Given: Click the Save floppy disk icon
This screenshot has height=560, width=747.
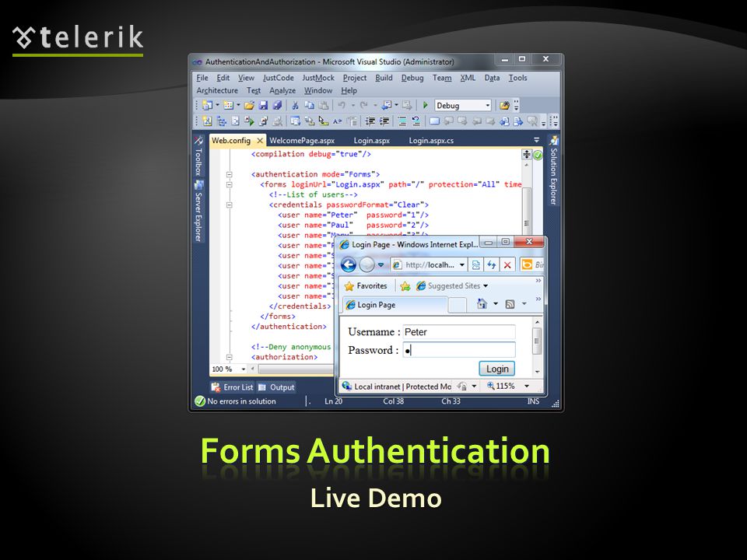Looking at the screenshot, I should (x=263, y=105).
